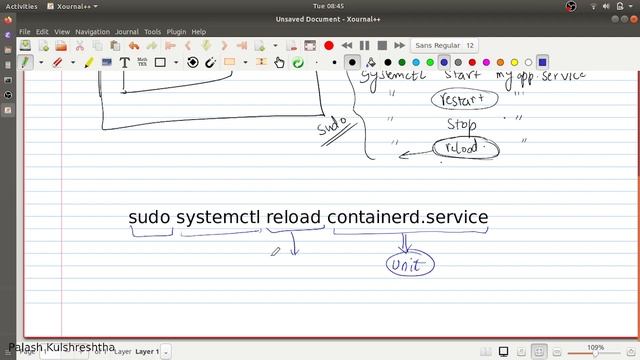Go to the next page
This screenshot has height=360, width=640.
pos(224,45)
